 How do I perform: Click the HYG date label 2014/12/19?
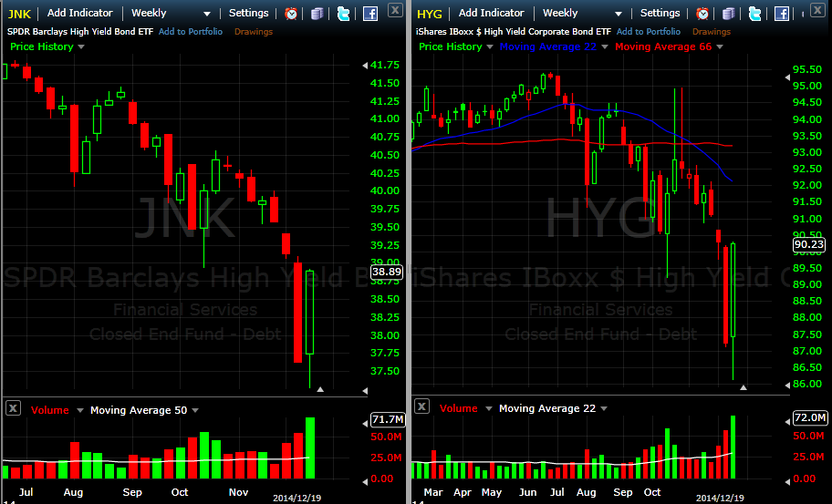click(720, 499)
